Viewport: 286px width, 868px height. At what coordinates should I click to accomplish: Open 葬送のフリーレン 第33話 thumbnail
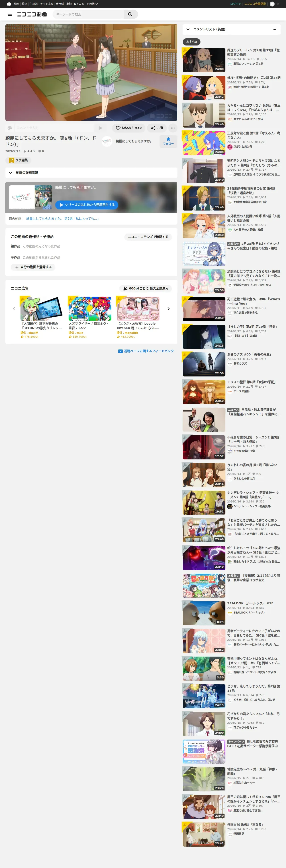(x=204, y=60)
